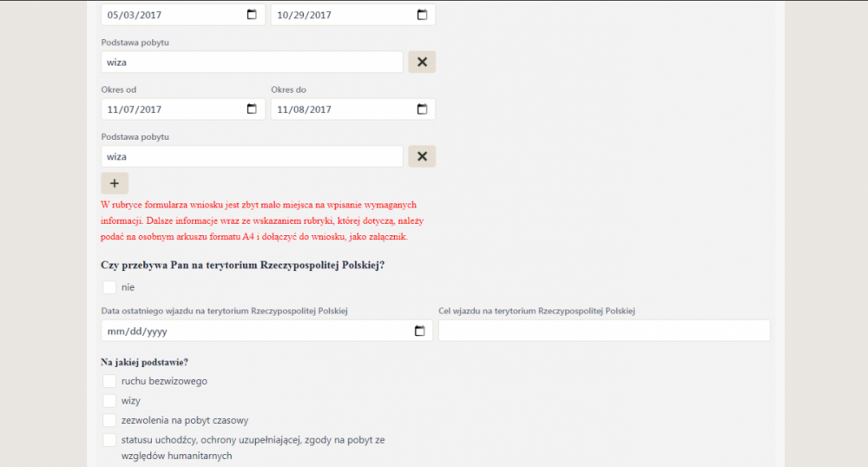Focus the Cel wjazdu input field
The image size is (868, 467).
[604, 331]
